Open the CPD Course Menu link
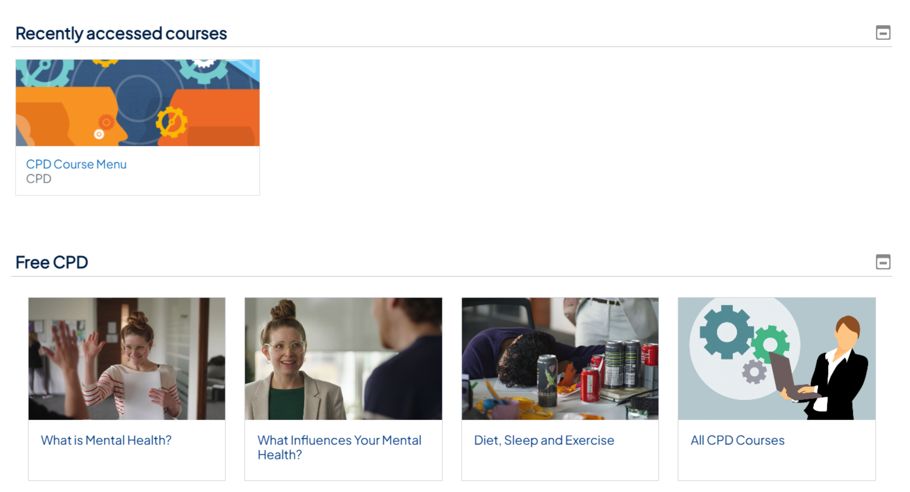The height and width of the screenshot is (492, 910). pyautogui.click(x=76, y=164)
